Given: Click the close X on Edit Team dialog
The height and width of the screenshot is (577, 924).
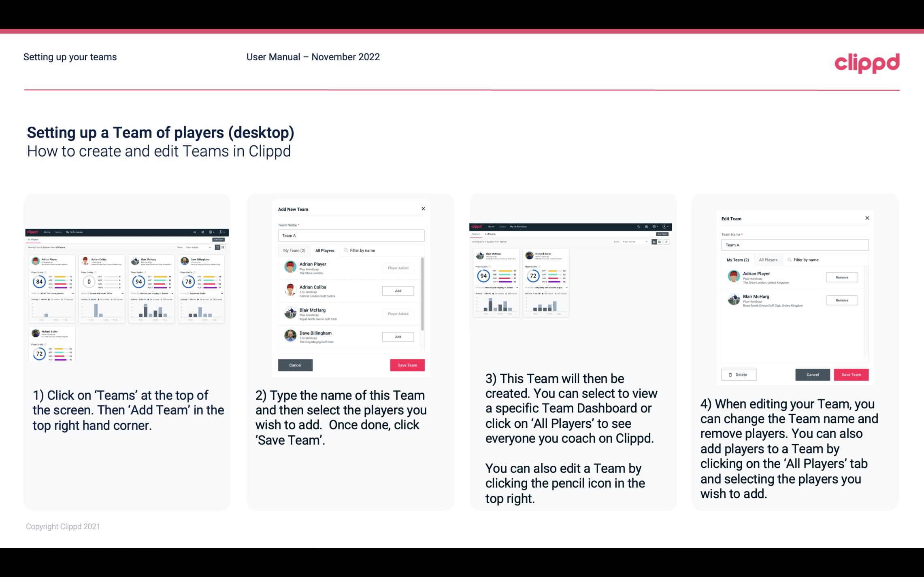Looking at the screenshot, I should point(867,218).
